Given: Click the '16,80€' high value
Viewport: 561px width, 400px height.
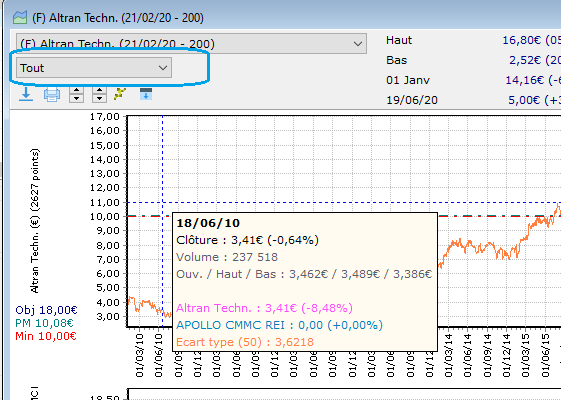Looking at the screenshot, I should tap(522, 40).
